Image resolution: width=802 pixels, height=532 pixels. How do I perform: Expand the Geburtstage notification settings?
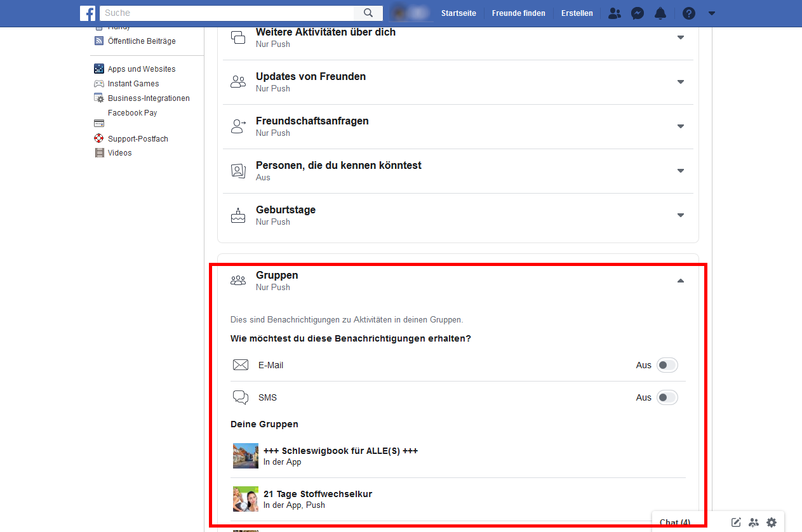tap(680, 215)
